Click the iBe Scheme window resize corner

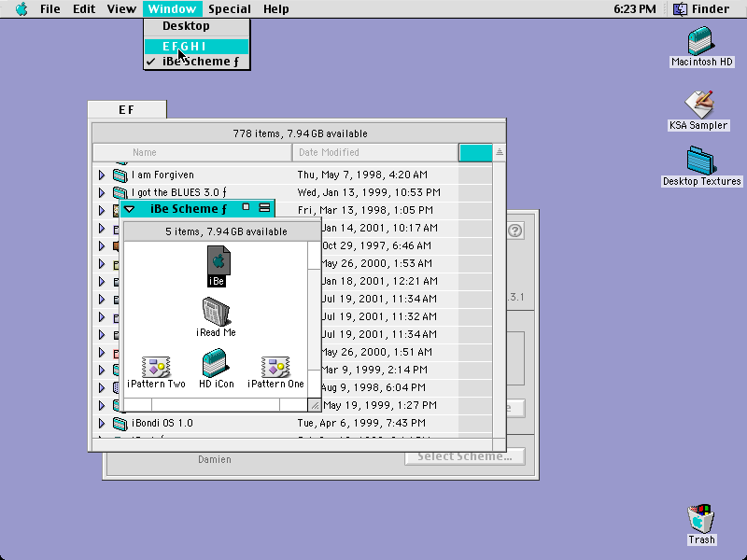[x=315, y=406]
